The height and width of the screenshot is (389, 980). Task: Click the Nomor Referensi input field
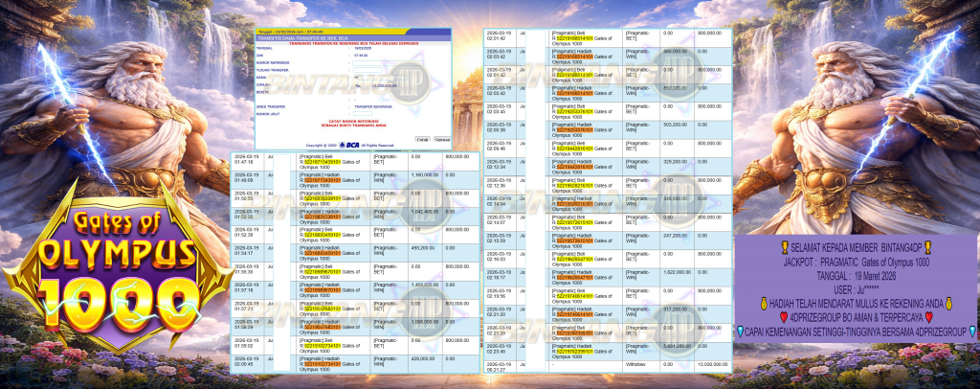388,63
